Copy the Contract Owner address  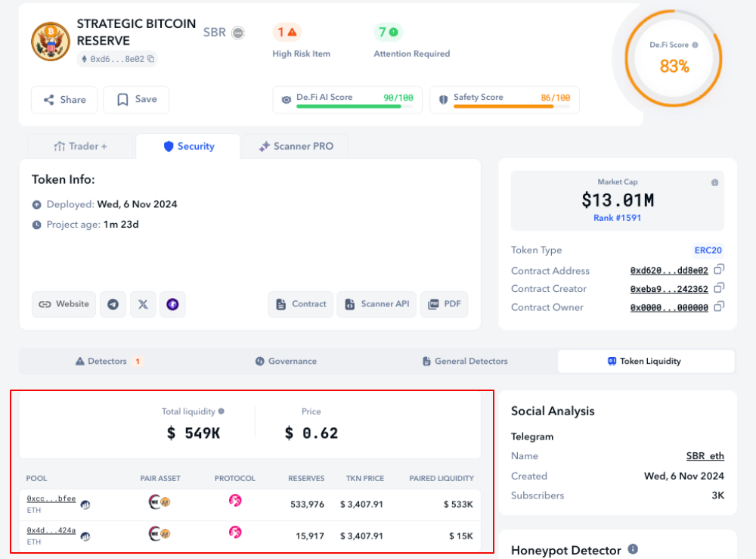click(720, 306)
